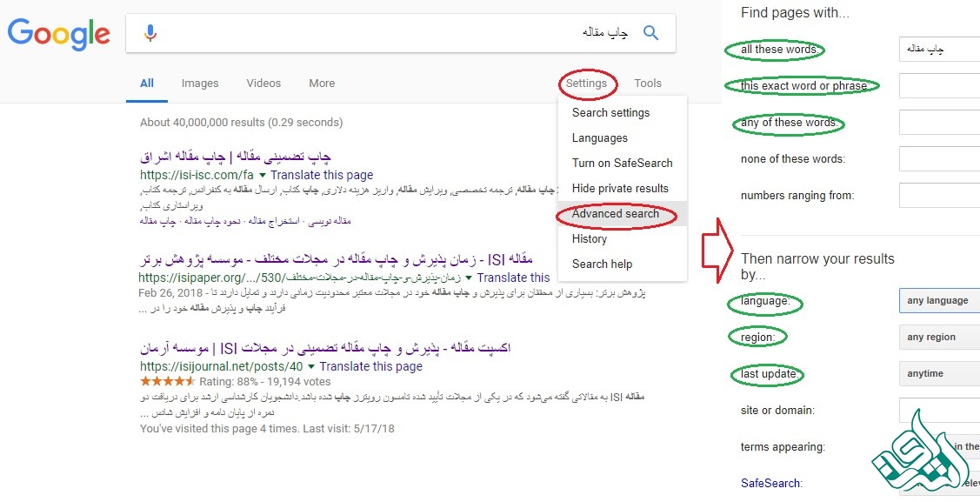980x502 pixels.
Task: Click the "none of these words" input field
Action: click(939, 159)
